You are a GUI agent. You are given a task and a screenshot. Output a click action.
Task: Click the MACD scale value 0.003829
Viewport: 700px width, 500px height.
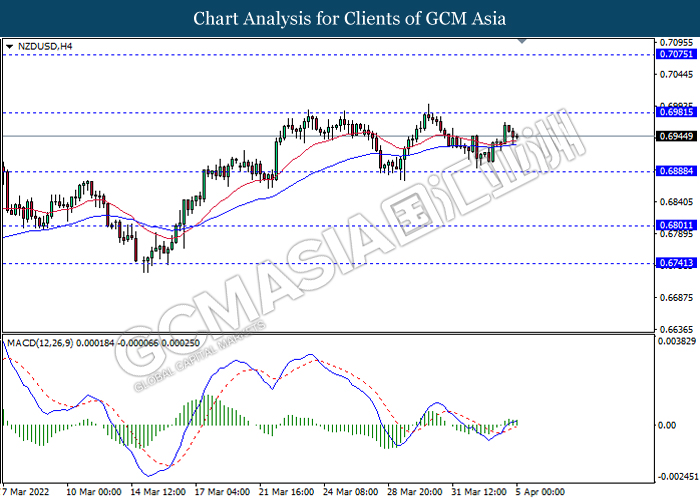pos(677,341)
